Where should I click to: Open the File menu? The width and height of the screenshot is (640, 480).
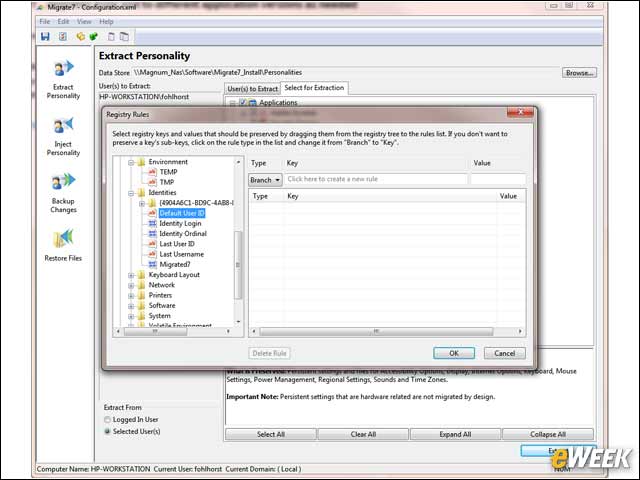pos(44,22)
